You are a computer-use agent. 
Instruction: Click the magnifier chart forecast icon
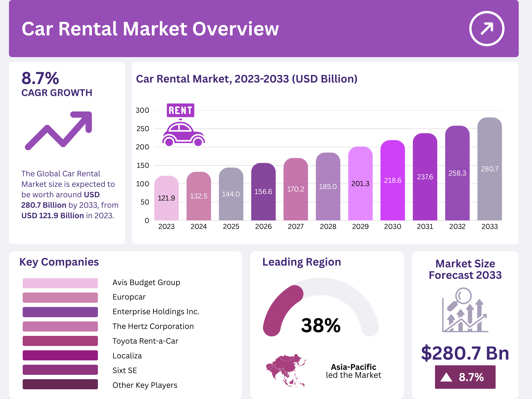tap(465, 310)
